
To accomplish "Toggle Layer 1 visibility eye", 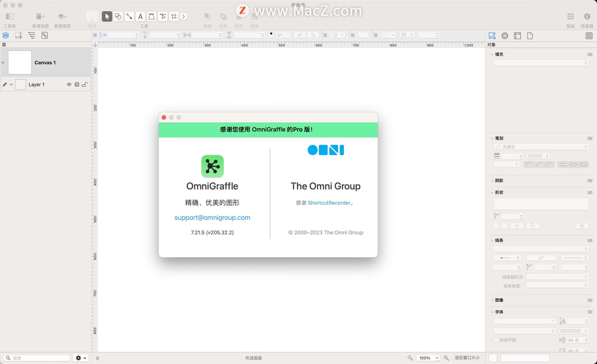I will coord(69,84).
